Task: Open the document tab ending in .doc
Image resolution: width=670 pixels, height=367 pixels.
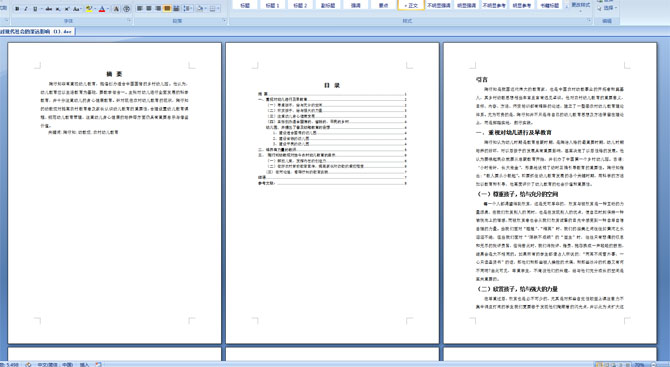Action: click(38, 31)
